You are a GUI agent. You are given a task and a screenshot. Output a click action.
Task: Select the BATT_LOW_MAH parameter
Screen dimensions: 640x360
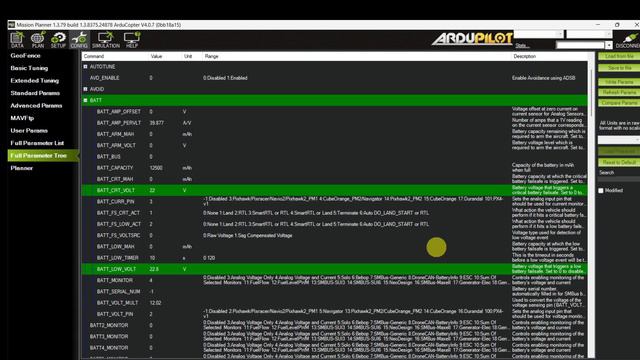coord(116,247)
